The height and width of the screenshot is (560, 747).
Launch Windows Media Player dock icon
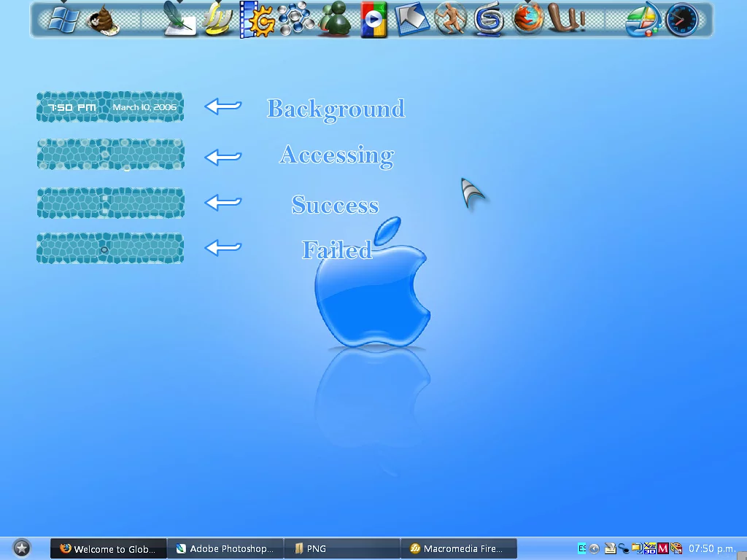coord(374,20)
